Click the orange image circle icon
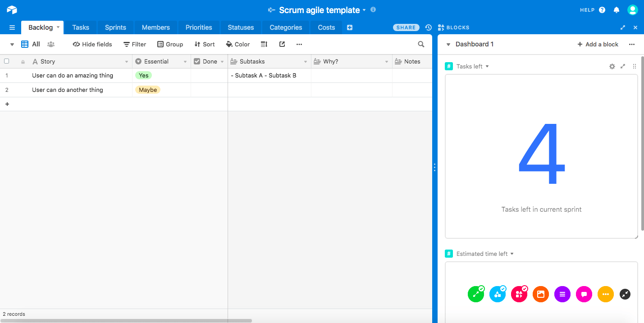Viewport: 644px width, 323px height. pos(541,294)
